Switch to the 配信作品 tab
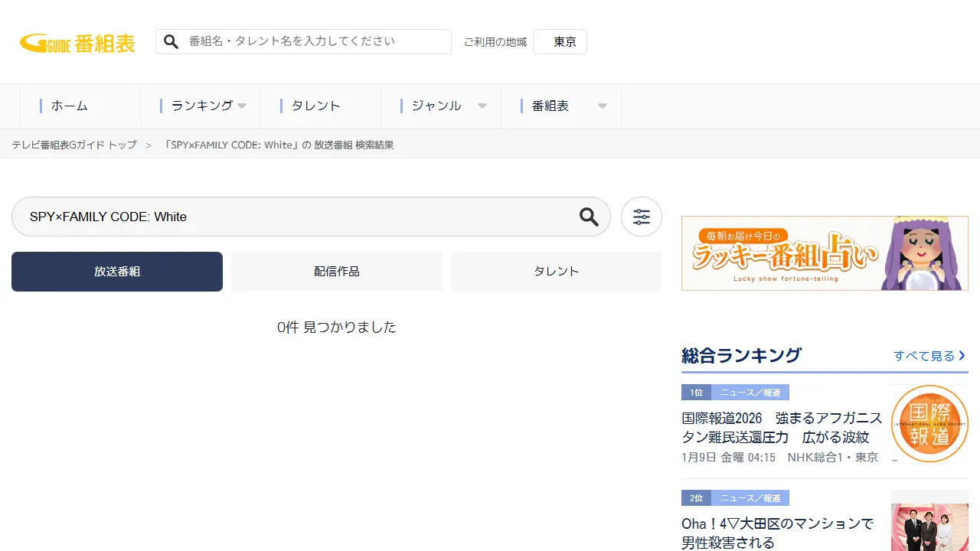This screenshot has height=551, width=980. [337, 272]
